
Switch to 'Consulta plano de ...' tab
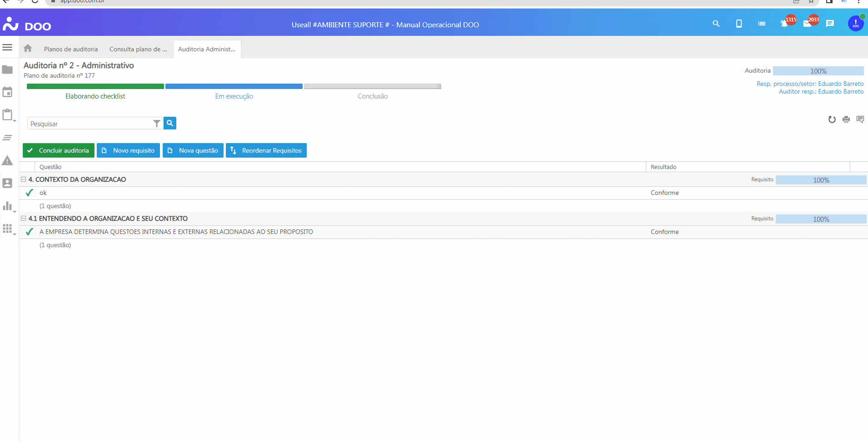(138, 49)
